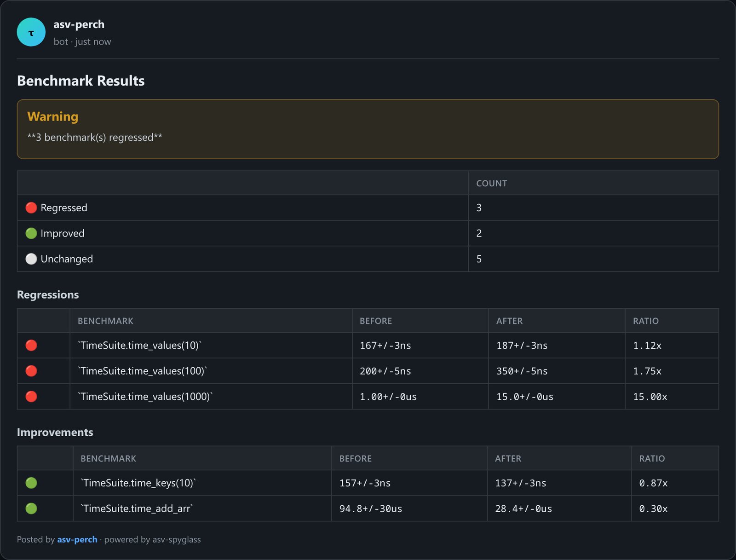Click RATIO header in Regressions table
This screenshot has width=736, height=560.
coord(645,321)
